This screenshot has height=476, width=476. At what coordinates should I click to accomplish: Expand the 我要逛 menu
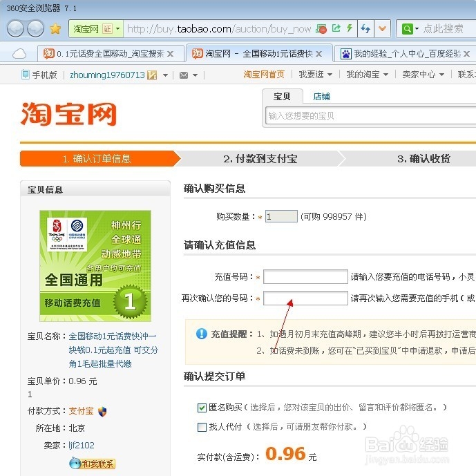(316, 75)
